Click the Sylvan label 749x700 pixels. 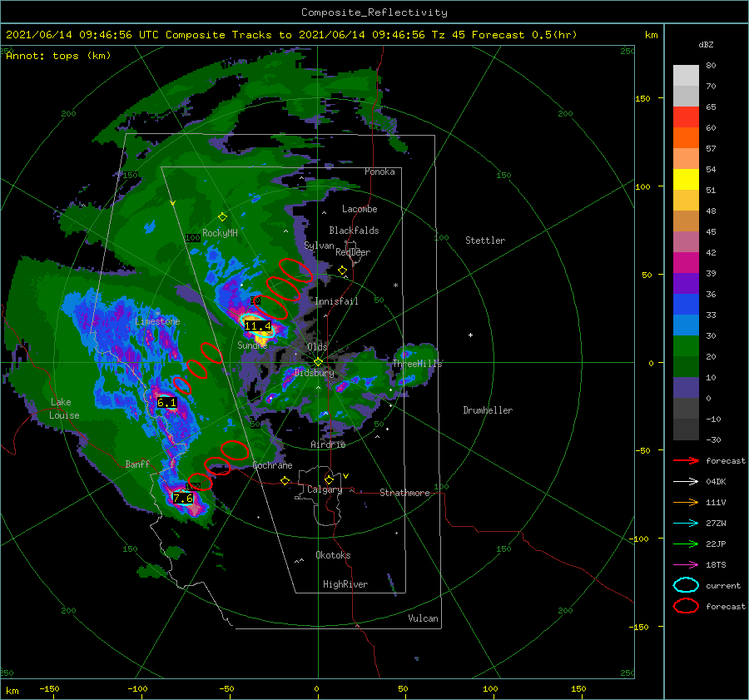click(x=319, y=246)
